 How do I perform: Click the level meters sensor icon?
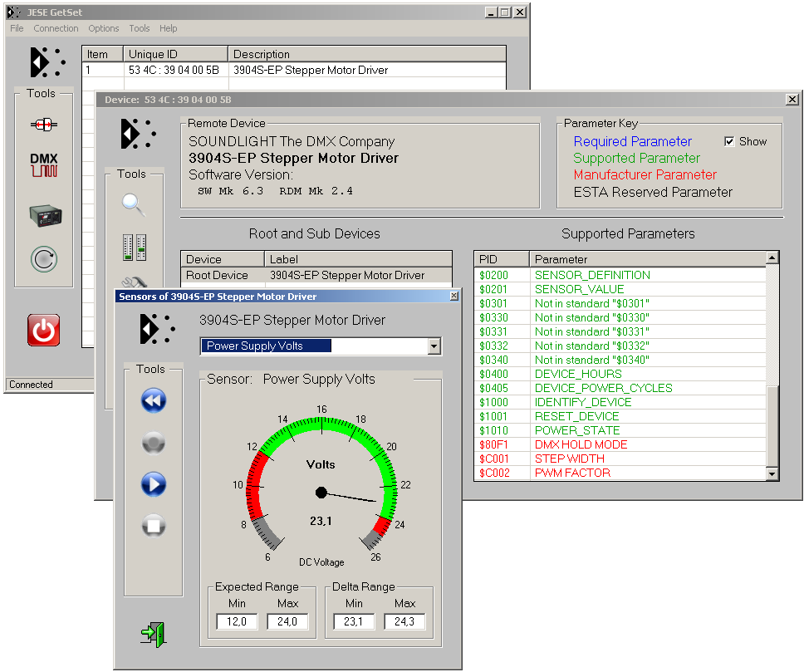click(x=134, y=247)
